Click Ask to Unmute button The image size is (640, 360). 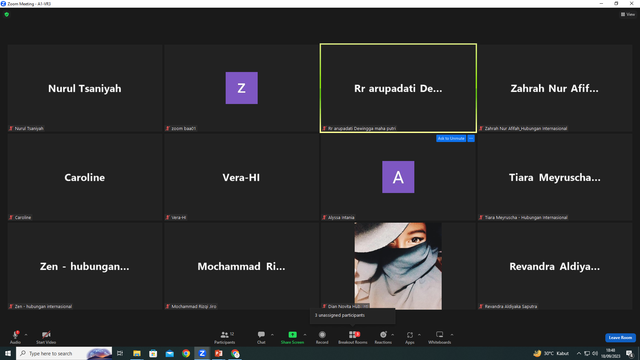click(451, 138)
